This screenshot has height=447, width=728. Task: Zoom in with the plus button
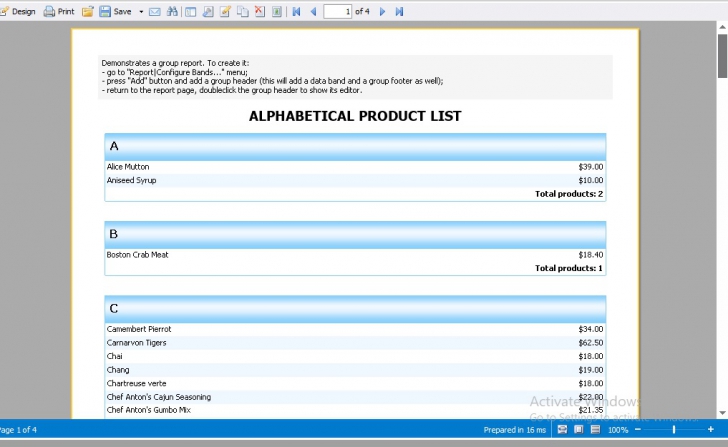click(710, 429)
